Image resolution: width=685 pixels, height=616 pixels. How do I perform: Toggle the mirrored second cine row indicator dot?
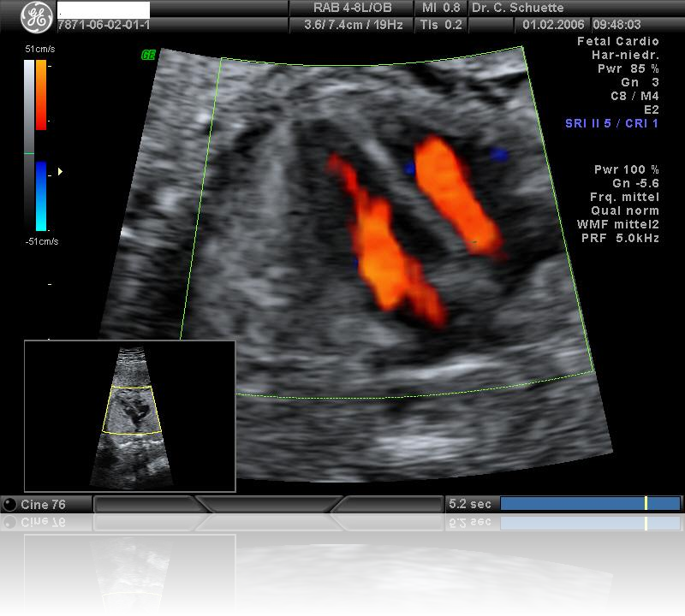pyautogui.click(x=9, y=522)
